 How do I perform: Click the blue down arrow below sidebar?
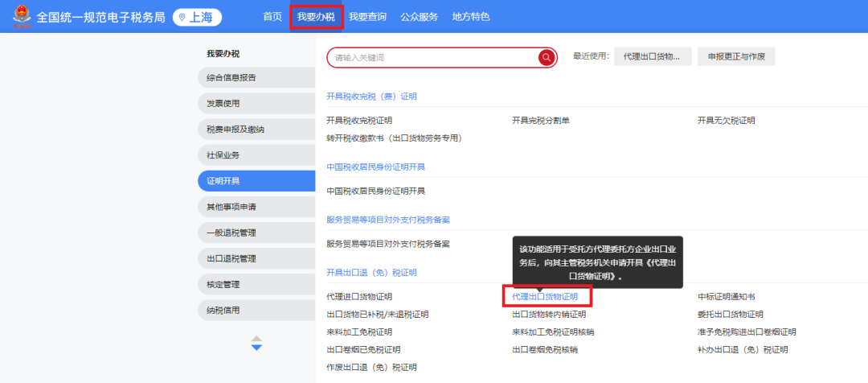coord(256,348)
